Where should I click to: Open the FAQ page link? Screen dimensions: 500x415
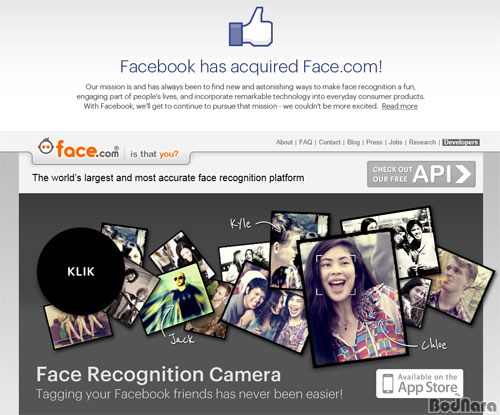(306, 142)
